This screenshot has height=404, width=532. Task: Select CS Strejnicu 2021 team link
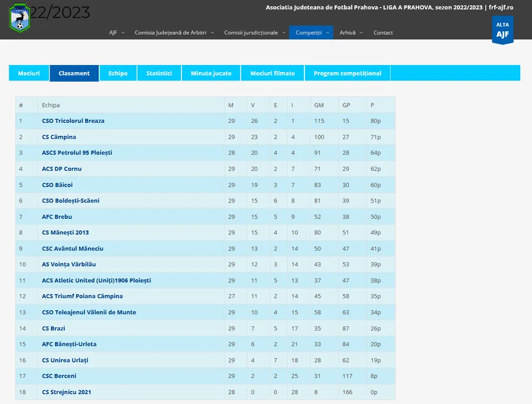pos(66,392)
